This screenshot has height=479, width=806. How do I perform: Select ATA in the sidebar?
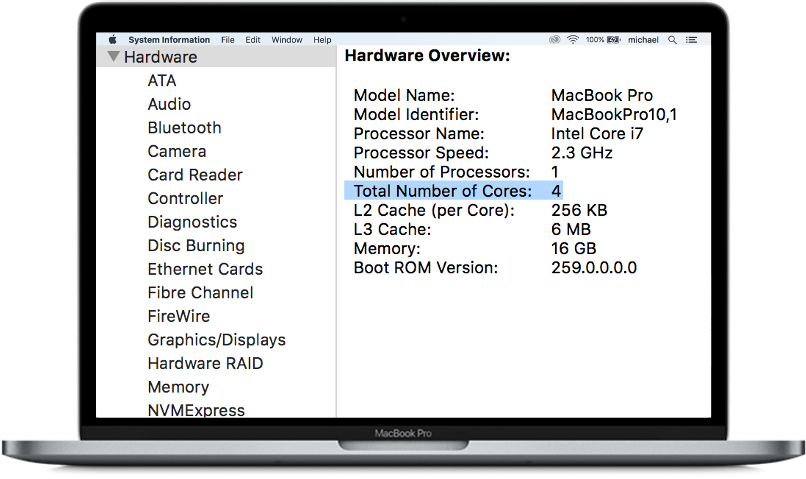(162, 81)
